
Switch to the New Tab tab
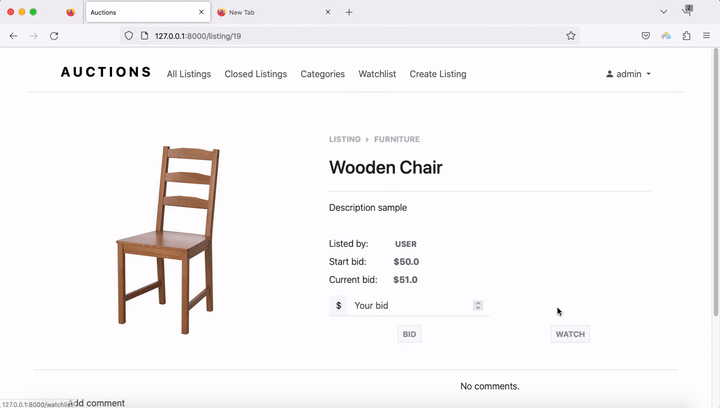pos(274,12)
